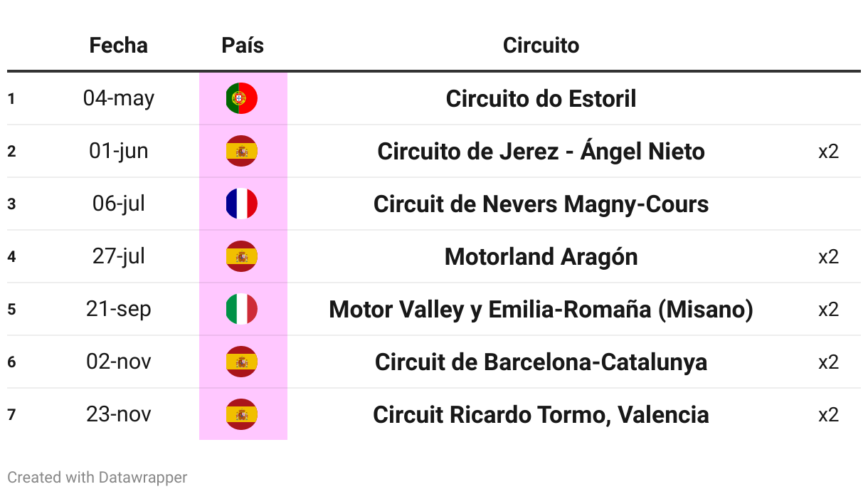Image resolution: width=868 pixels, height=494 pixels.
Task: Click the France flag for Magny-Cours
Action: (x=242, y=204)
